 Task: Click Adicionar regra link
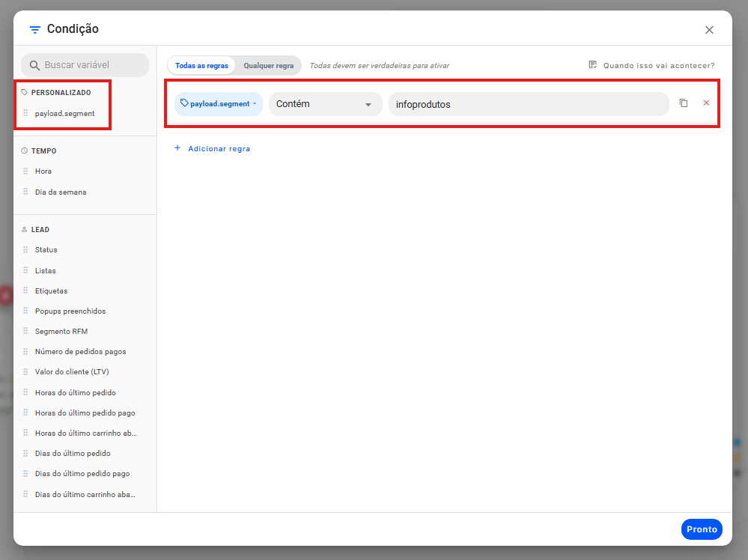click(x=219, y=149)
